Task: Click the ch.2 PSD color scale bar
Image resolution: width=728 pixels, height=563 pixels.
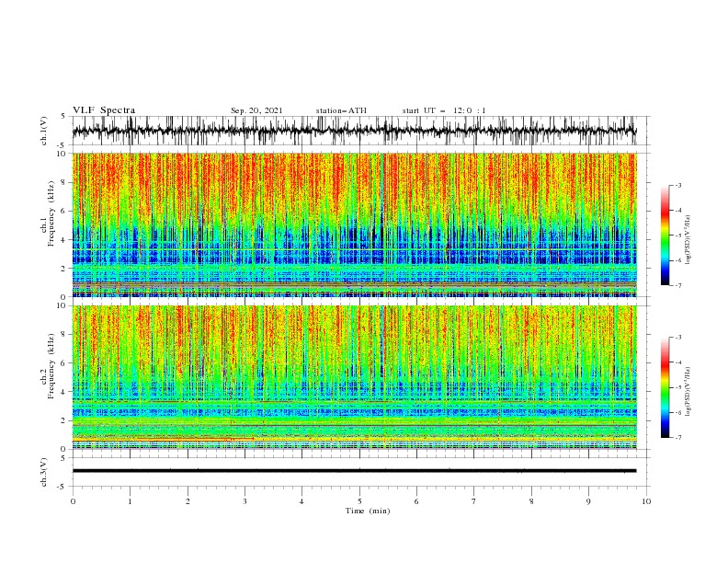Action: click(x=665, y=387)
